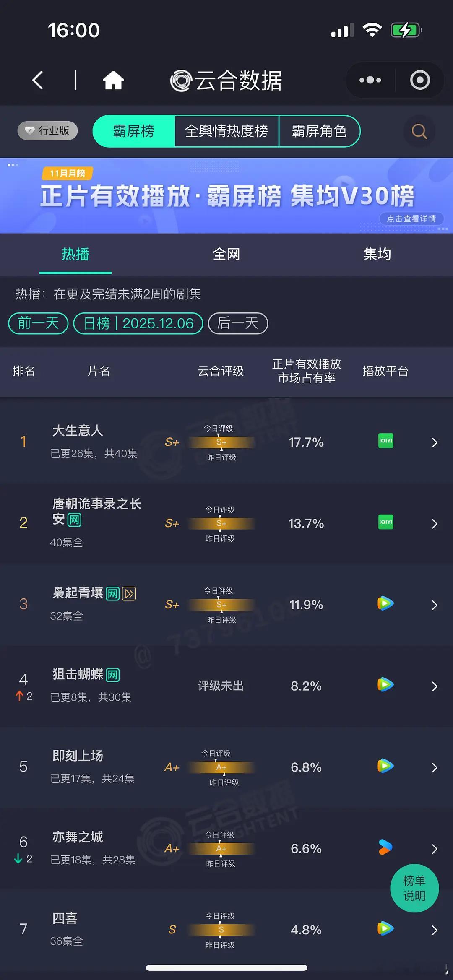Screen dimensions: 453x980
Task: Open the 霸屏角色 tab
Action: tap(320, 131)
